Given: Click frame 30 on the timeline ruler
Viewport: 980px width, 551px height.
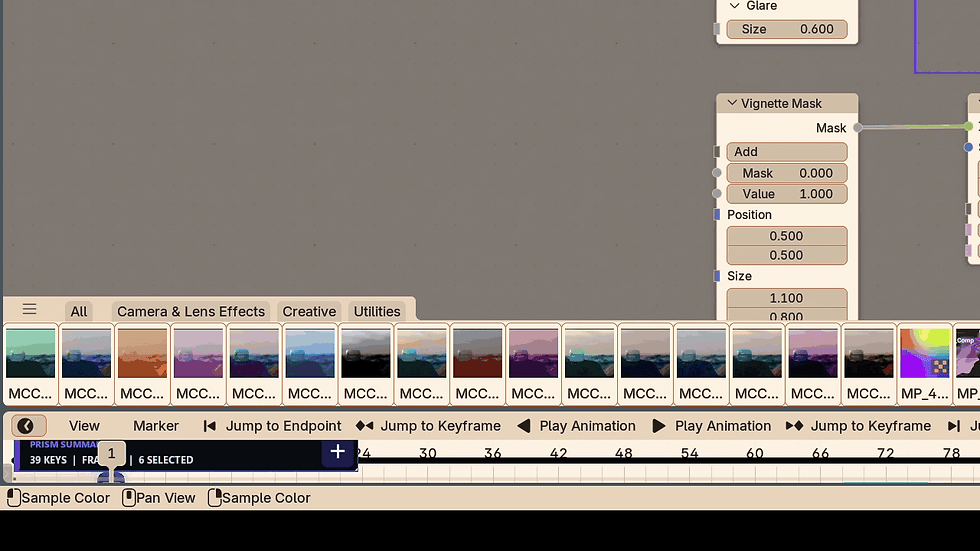Looking at the screenshot, I should click(x=428, y=454).
